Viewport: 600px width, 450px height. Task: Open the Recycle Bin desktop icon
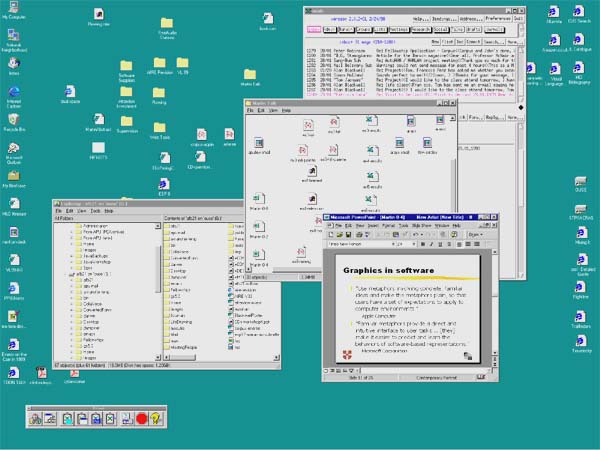tap(14, 119)
